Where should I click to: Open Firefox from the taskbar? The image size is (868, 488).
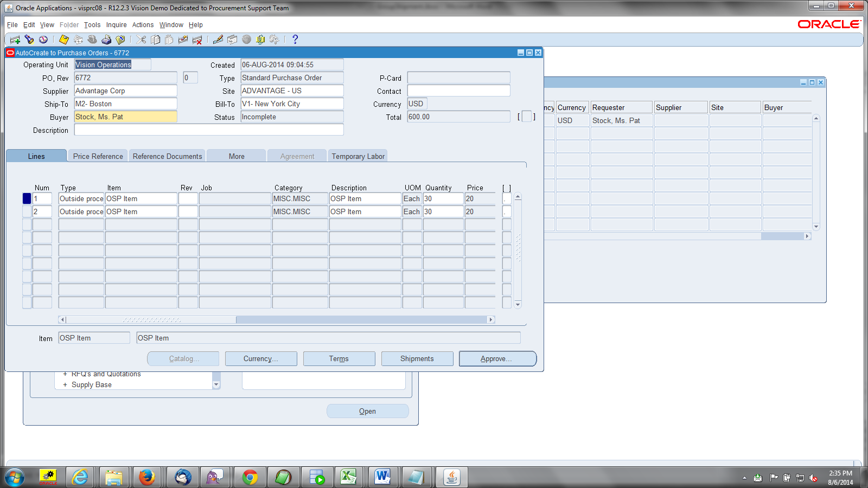(x=147, y=477)
